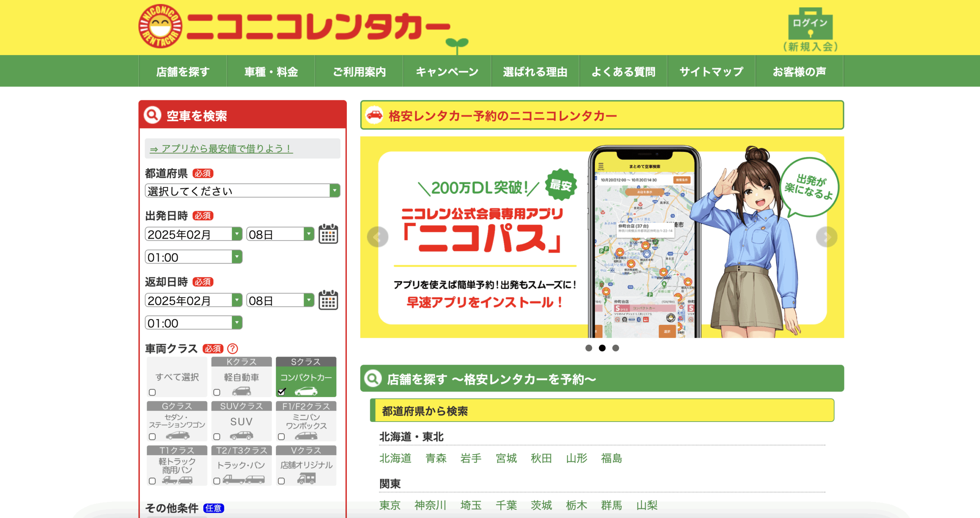Uncheck the S class compact car checkbox
The height and width of the screenshot is (518, 980).
click(282, 392)
